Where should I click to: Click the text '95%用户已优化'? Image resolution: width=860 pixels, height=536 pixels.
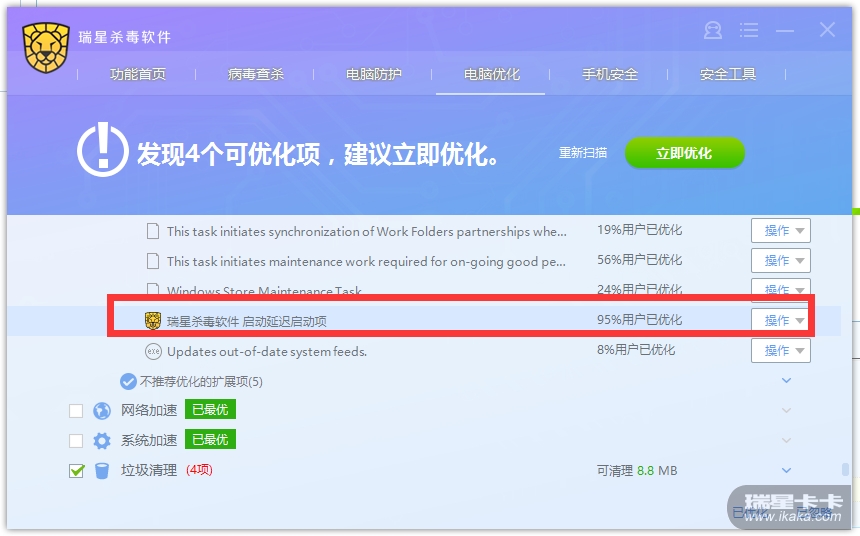640,320
